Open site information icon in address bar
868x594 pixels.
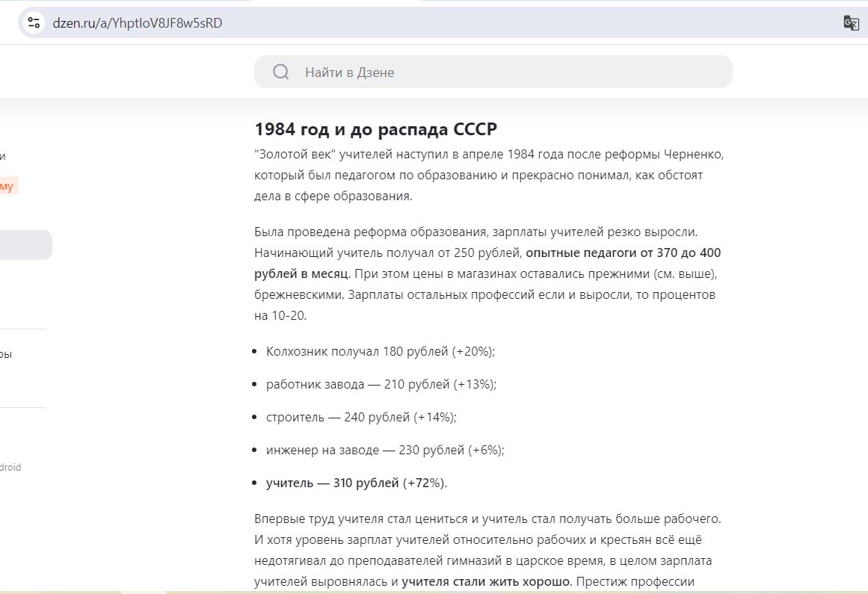34,22
